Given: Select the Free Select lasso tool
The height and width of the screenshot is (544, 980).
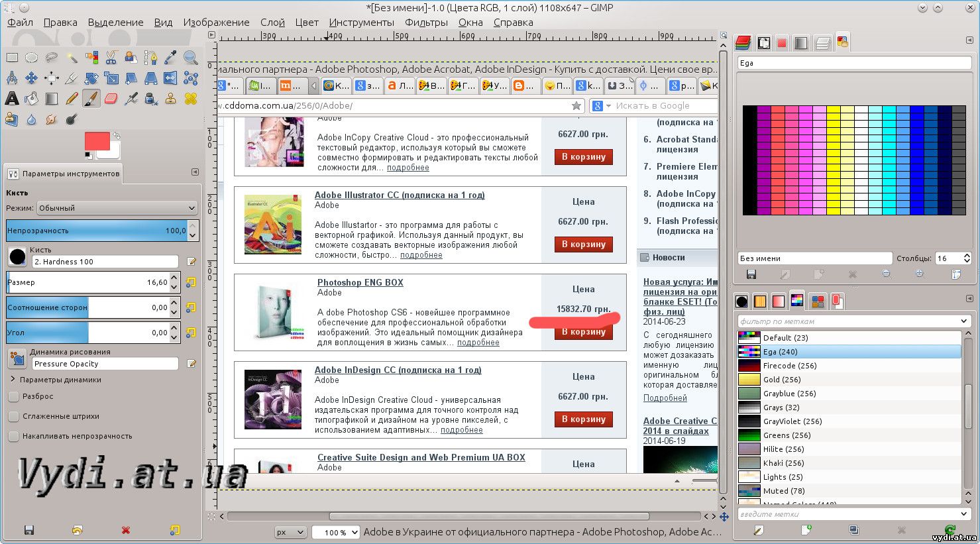Looking at the screenshot, I should click(x=52, y=58).
